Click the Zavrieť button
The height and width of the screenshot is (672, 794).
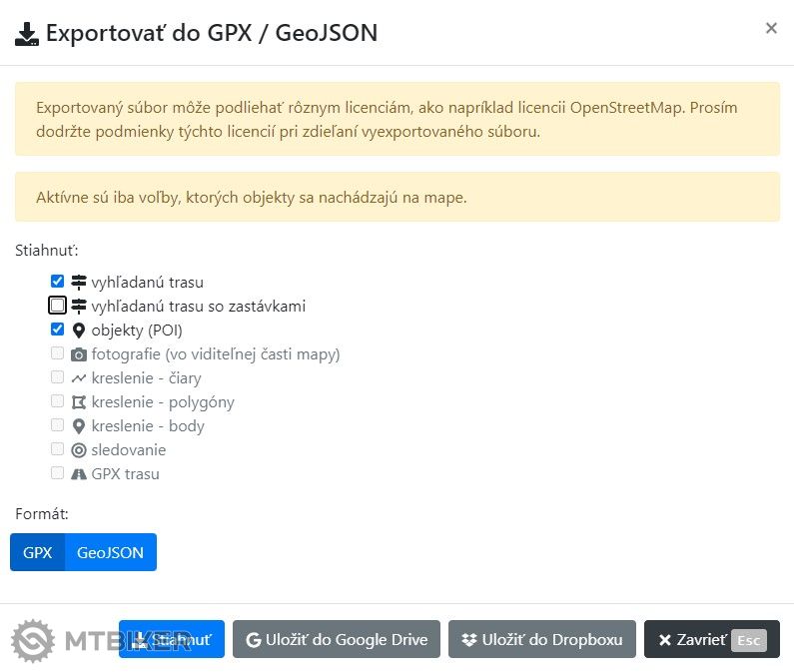[x=711, y=640]
